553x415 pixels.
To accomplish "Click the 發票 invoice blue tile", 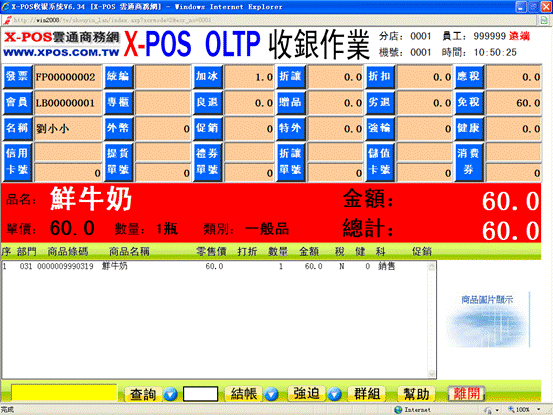I will (x=18, y=77).
